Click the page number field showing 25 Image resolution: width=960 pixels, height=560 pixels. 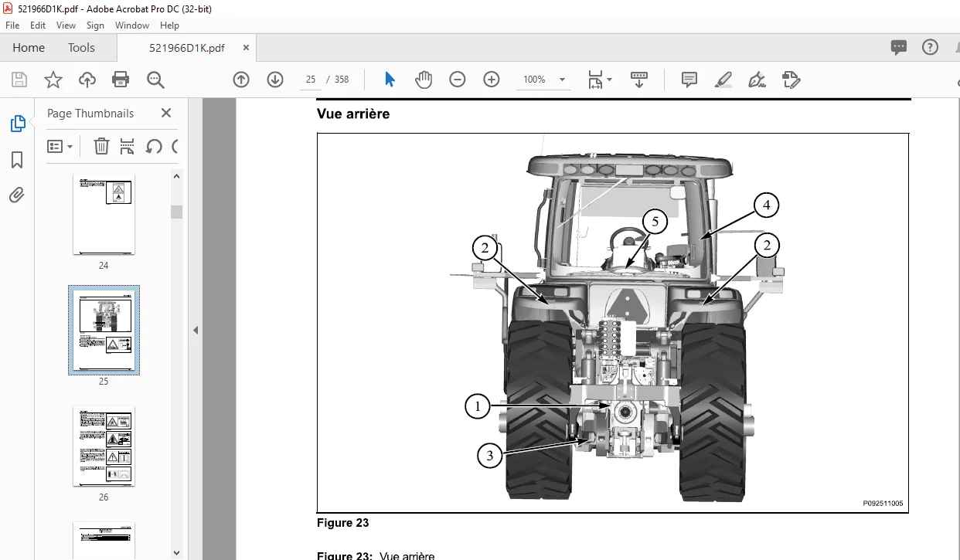(x=311, y=80)
